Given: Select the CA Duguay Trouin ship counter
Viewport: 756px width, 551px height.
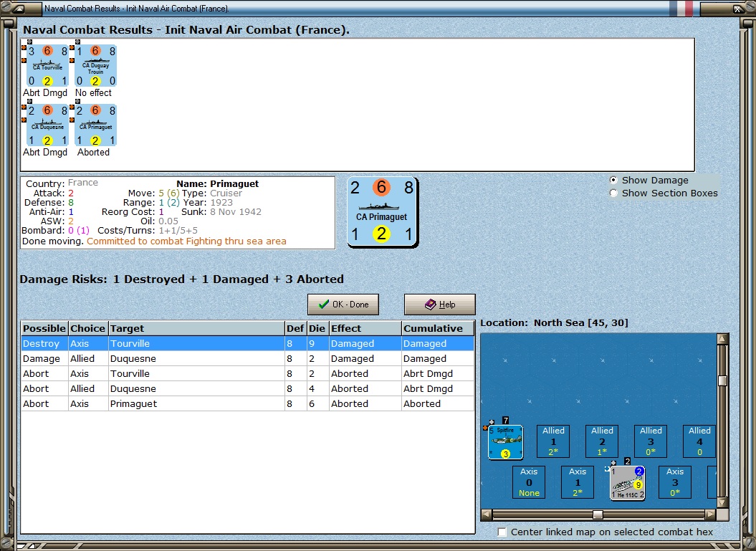Looking at the screenshot, I should (x=95, y=65).
